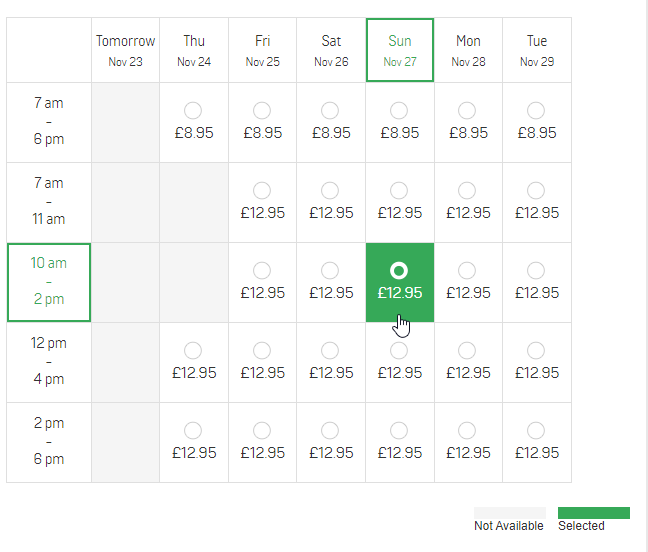This screenshot has height=552, width=648.
Task: Pick Saturday 7 am - 11 am slot
Action: 330,190
